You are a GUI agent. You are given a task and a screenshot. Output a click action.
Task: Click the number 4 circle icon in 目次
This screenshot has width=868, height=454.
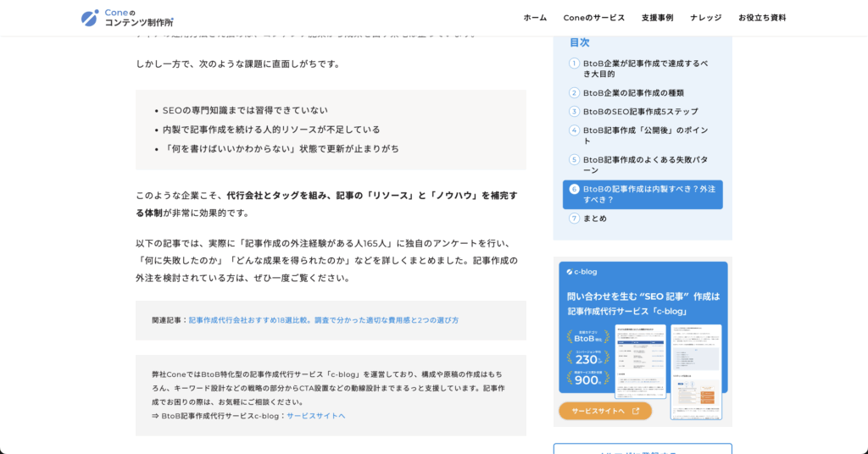574,130
